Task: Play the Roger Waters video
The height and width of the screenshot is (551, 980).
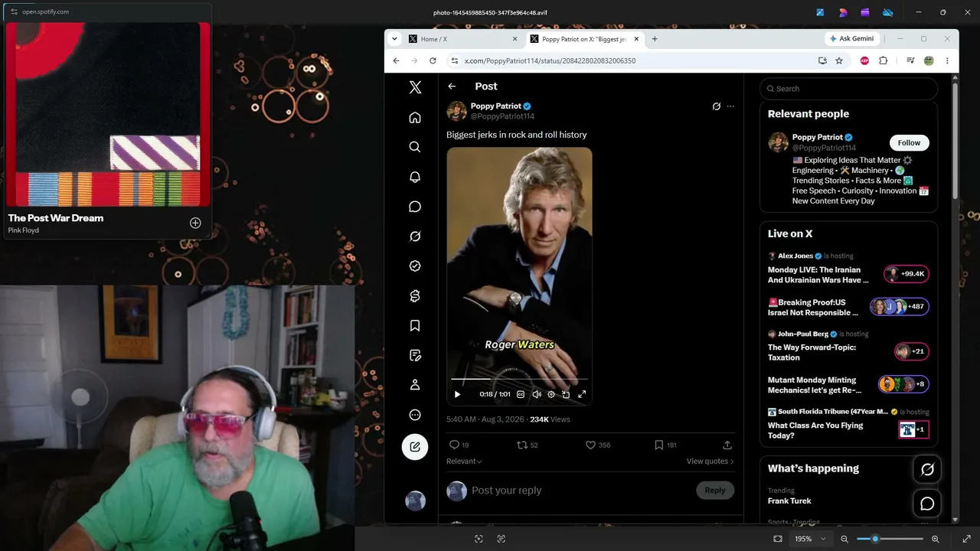Action: 457,394
